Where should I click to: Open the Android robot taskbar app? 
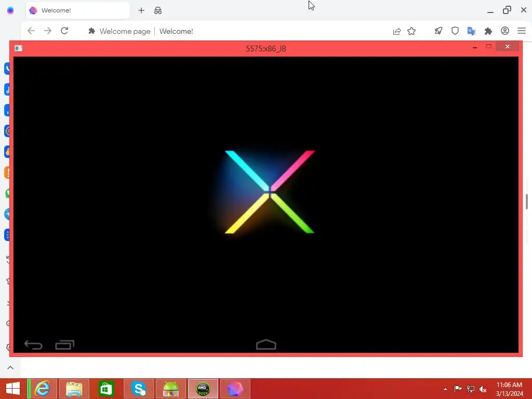click(170, 389)
